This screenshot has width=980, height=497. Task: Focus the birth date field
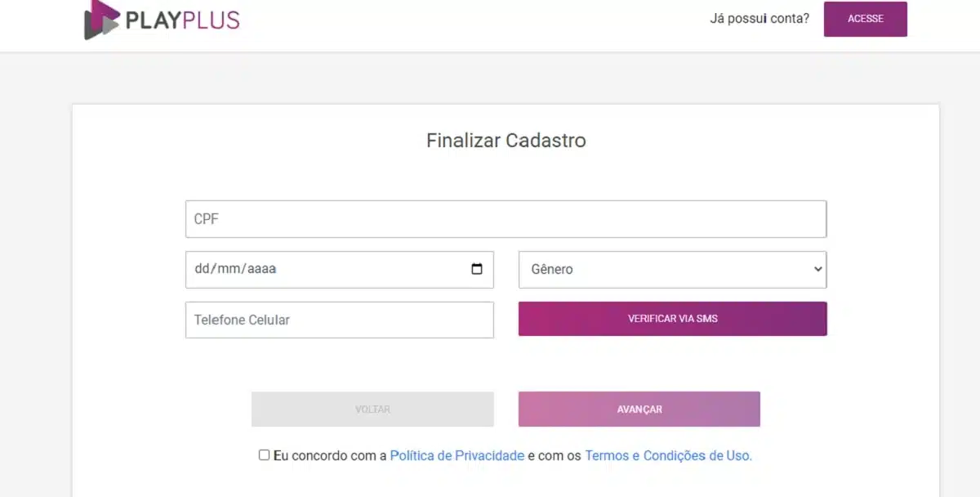[x=327, y=269]
